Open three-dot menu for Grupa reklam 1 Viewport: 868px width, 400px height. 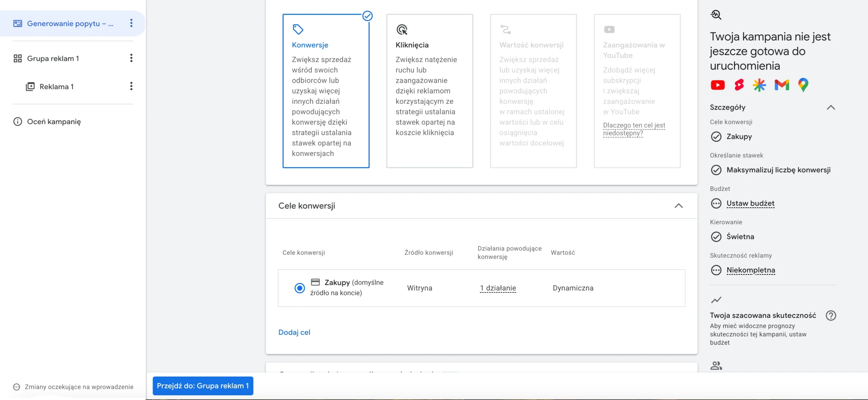[131, 58]
